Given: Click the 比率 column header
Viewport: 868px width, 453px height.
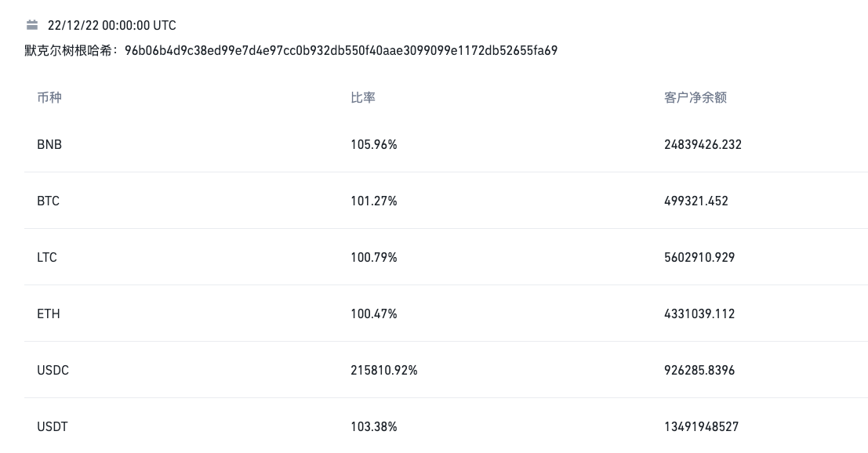Looking at the screenshot, I should pyautogui.click(x=363, y=98).
